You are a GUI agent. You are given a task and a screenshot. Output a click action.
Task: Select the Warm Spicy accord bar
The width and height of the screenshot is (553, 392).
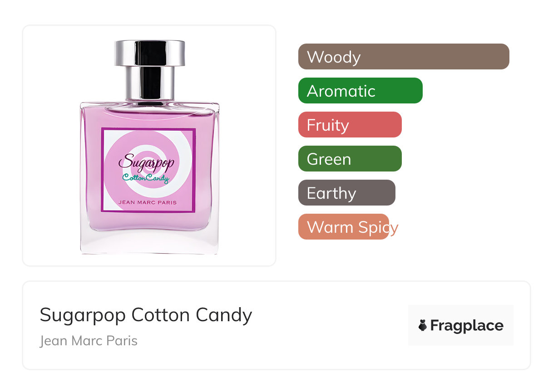344,226
